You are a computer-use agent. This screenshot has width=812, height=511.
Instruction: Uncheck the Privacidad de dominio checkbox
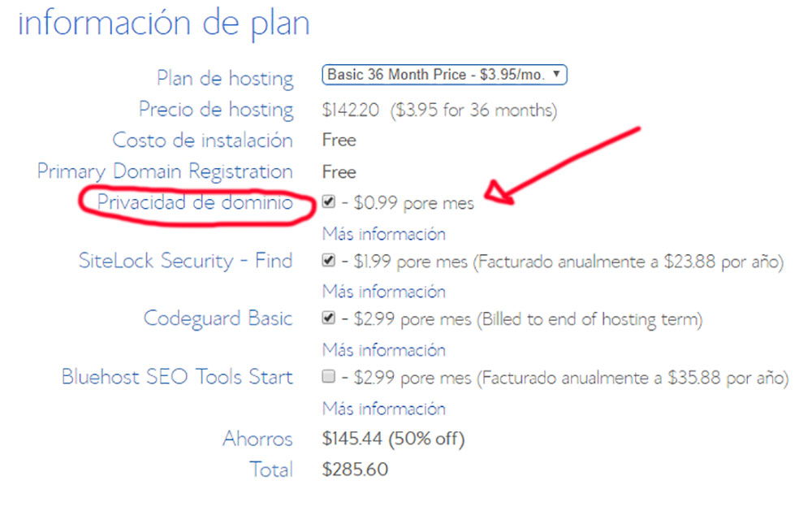[x=328, y=201]
